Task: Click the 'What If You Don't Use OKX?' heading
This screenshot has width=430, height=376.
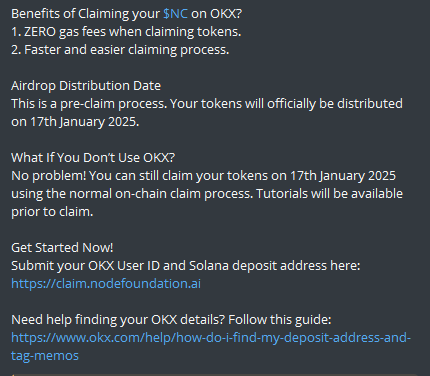Action: (93, 158)
